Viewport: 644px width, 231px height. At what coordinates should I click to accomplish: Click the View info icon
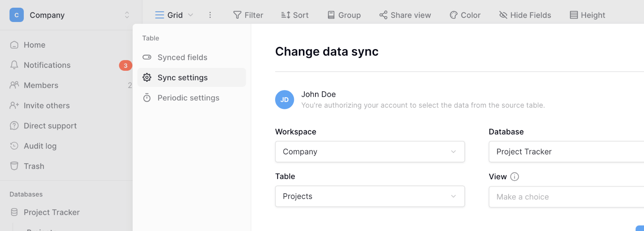pyautogui.click(x=514, y=177)
